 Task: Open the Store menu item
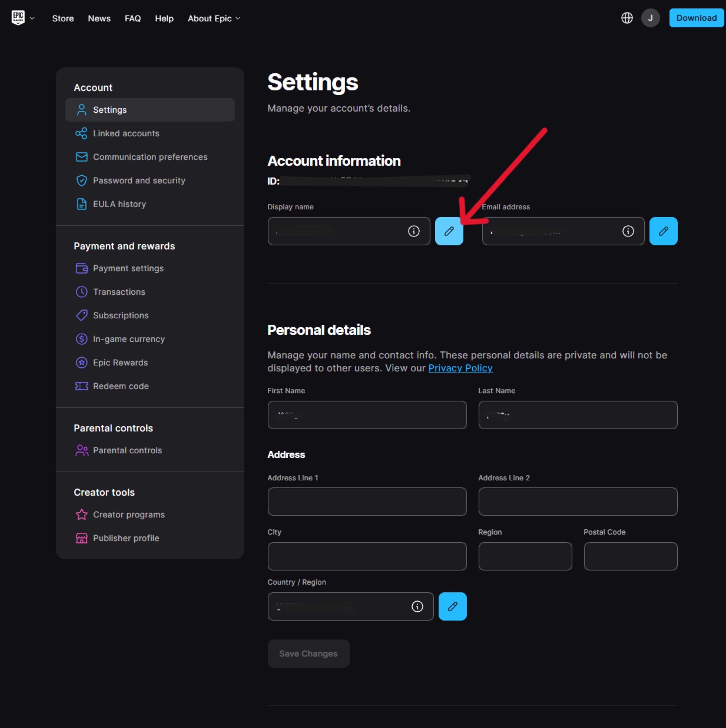tap(63, 18)
